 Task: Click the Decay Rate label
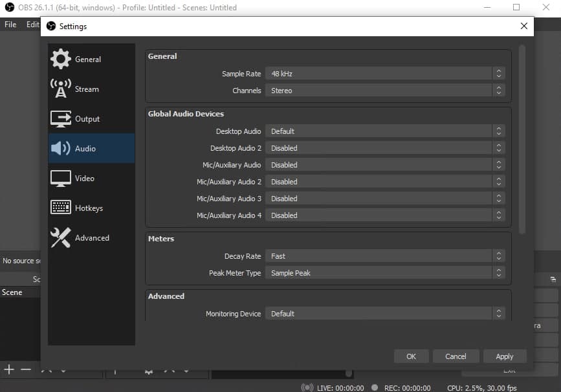click(x=243, y=256)
